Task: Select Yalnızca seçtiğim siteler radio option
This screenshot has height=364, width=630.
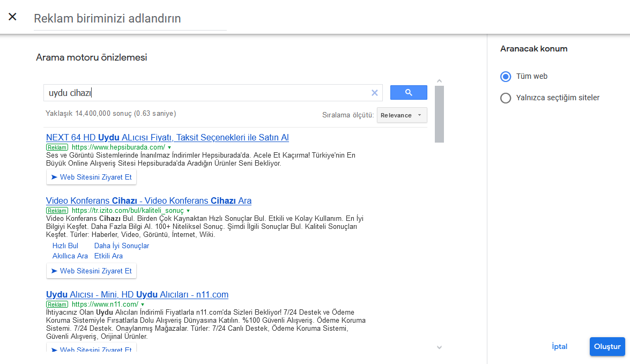Action: point(506,98)
